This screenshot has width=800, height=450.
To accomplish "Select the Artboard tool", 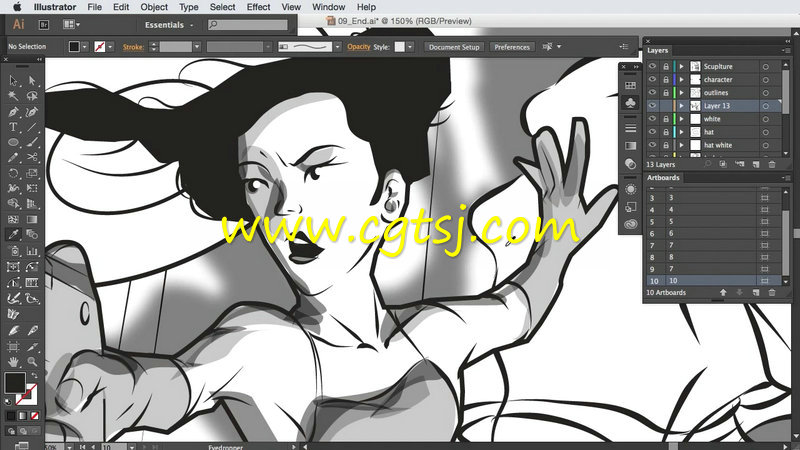I will (x=13, y=346).
